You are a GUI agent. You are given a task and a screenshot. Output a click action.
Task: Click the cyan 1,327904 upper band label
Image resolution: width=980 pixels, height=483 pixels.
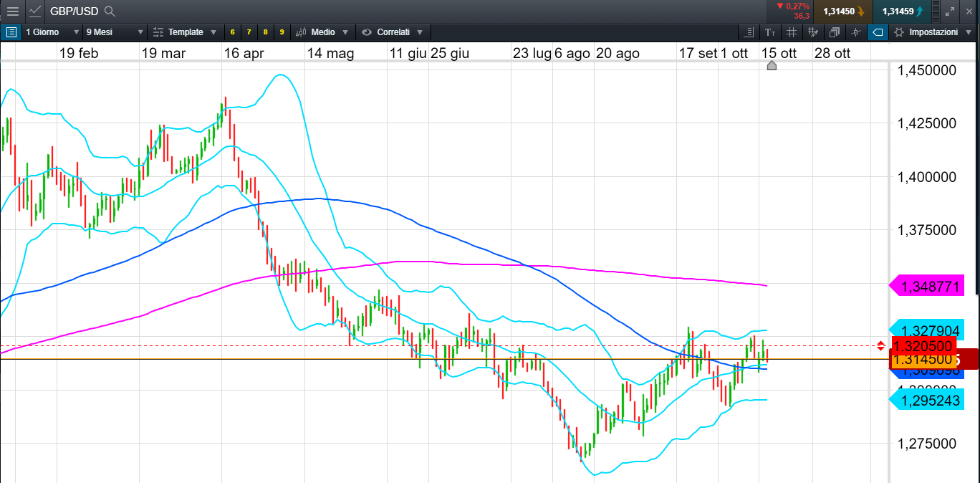click(x=927, y=330)
